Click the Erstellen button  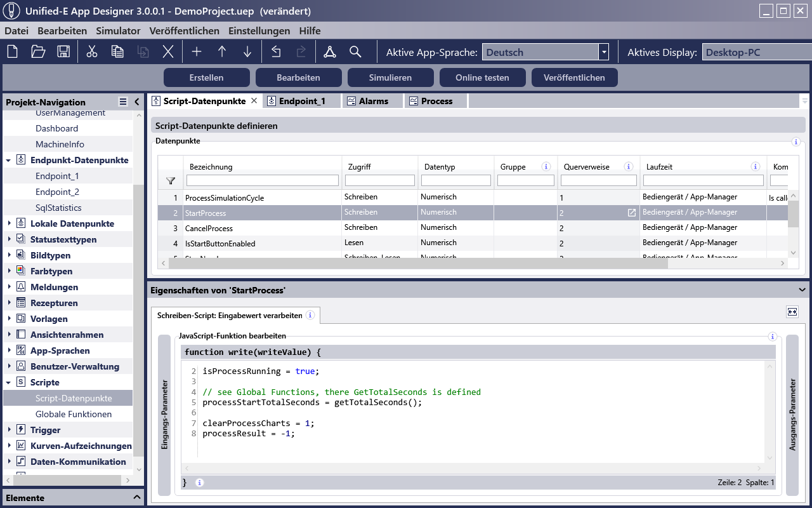207,77
